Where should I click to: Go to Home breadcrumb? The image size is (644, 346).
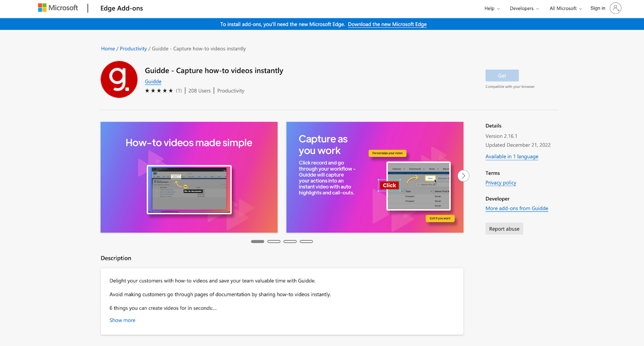click(108, 49)
